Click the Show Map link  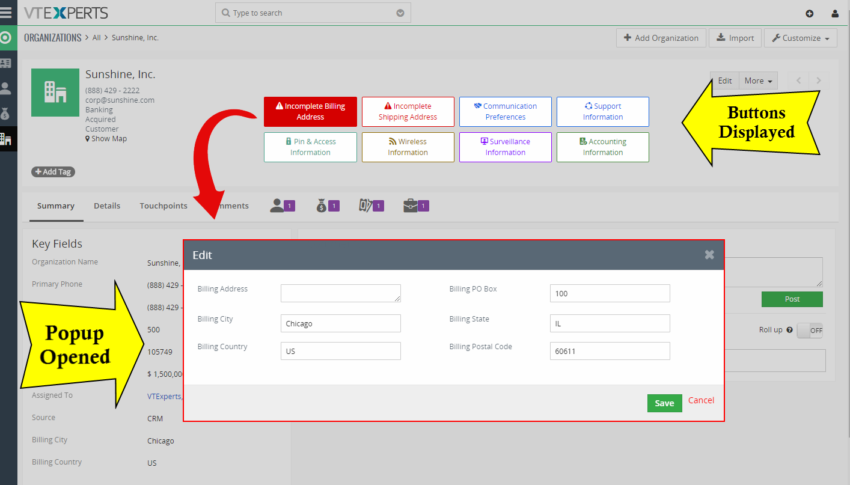pos(106,139)
